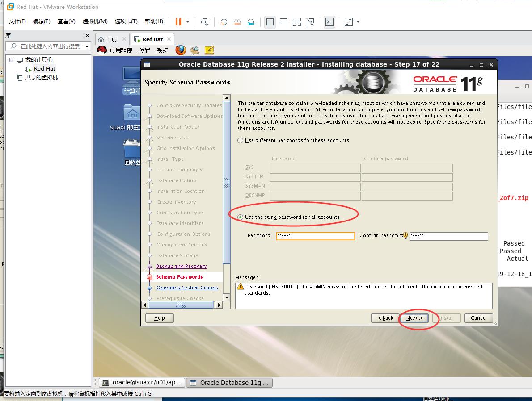The height and width of the screenshot is (401, 532).
Task: Open the 回收站 trash desktop icon
Action: click(x=132, y=153)
